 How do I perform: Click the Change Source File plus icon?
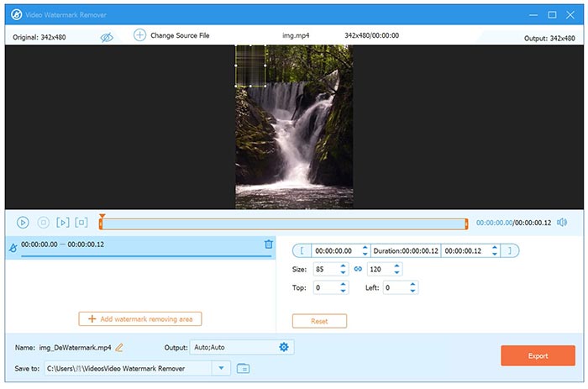[139, 35]
